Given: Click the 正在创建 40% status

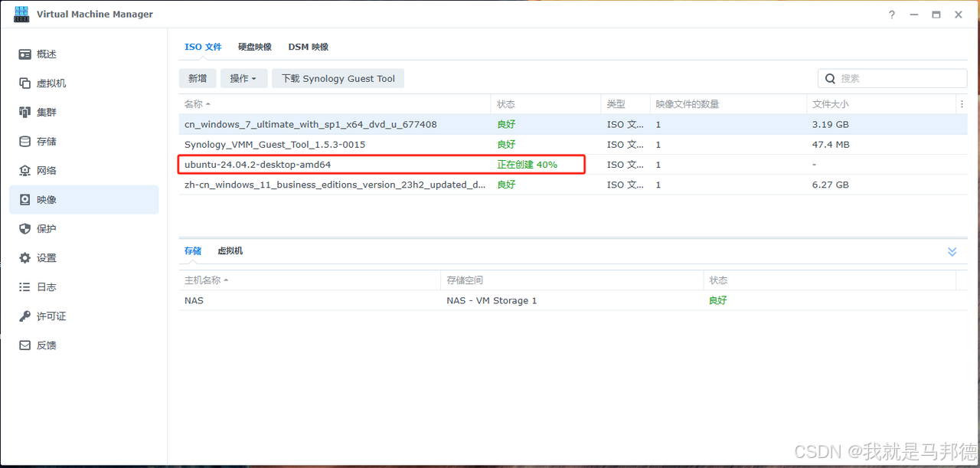Looking at the screenshot, I should coord(528,165).
